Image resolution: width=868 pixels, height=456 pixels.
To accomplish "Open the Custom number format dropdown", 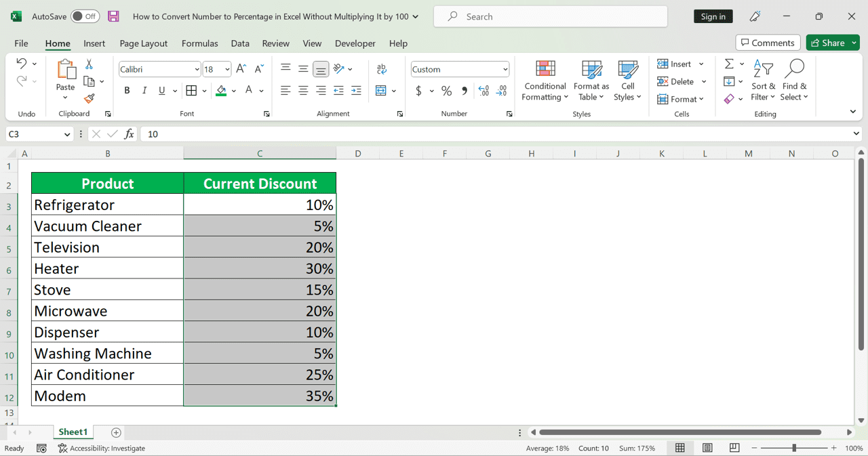I will point(505,69).
